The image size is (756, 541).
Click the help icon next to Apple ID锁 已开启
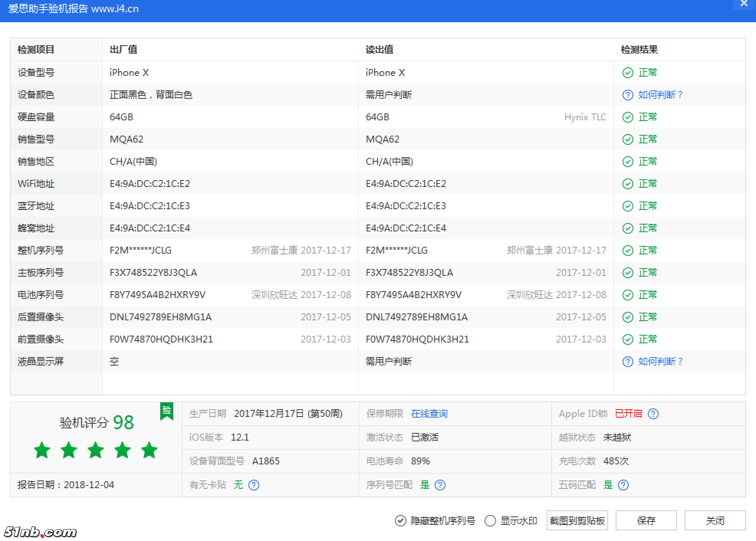[653, 414]
